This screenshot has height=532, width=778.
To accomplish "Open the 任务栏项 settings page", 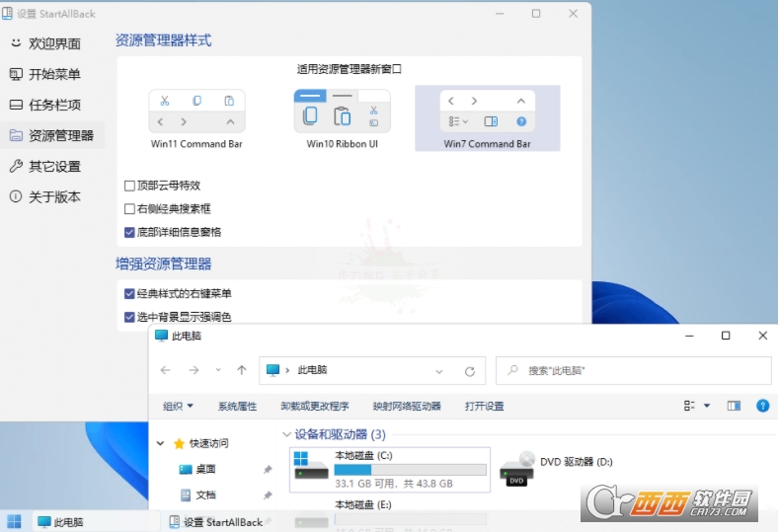I will pos(54,105).
